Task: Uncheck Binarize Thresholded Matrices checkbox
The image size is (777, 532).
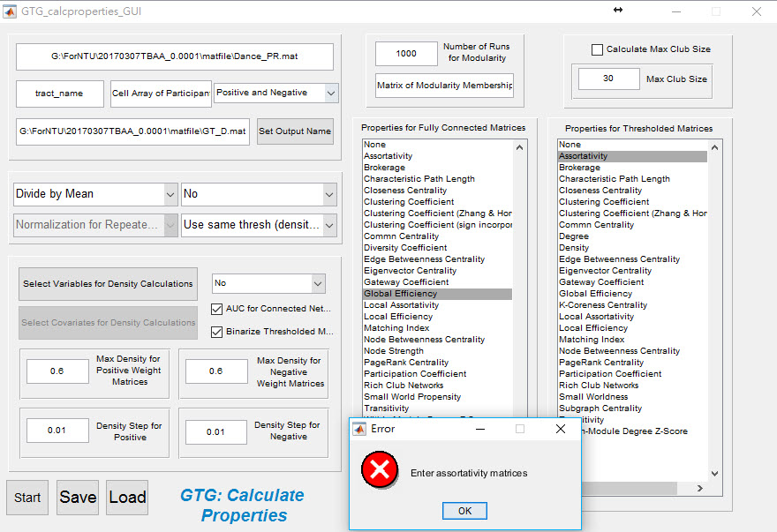Action: [217, 332]
